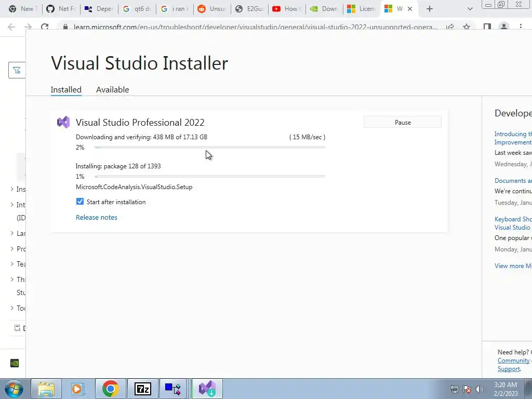Open the media player taskbar icon
Viewport: 532px width, 399px height.
pos(77,389)
